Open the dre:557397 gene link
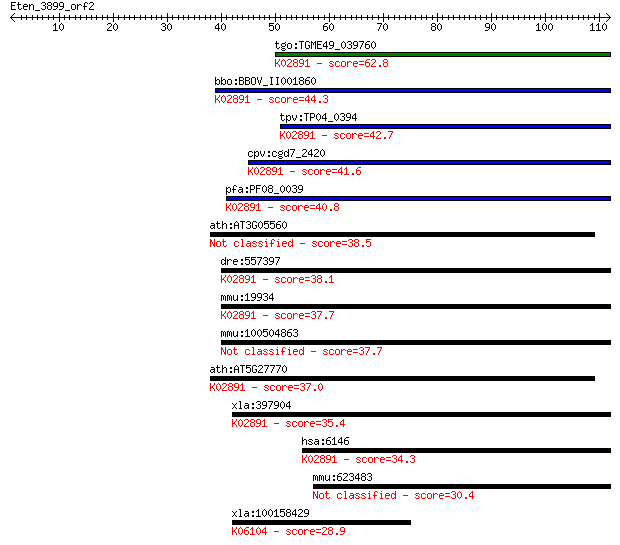The image size is (620, 545). click(x=250, y=261)
